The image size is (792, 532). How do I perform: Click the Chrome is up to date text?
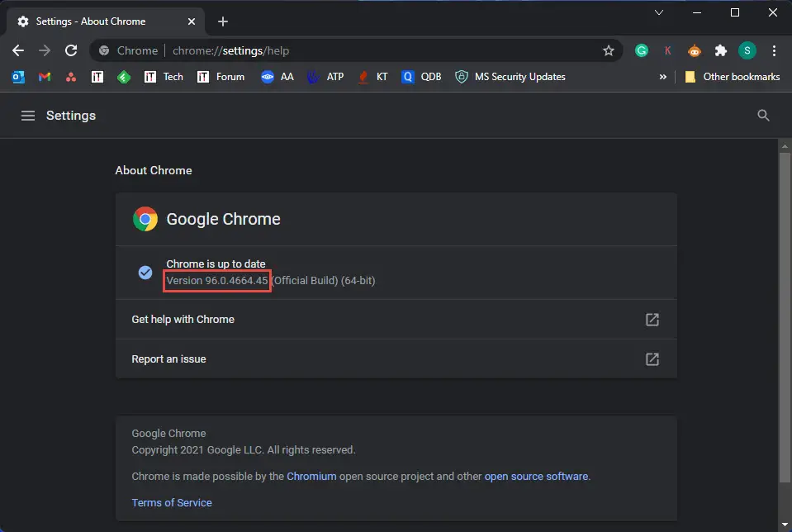tap(216, 264)
